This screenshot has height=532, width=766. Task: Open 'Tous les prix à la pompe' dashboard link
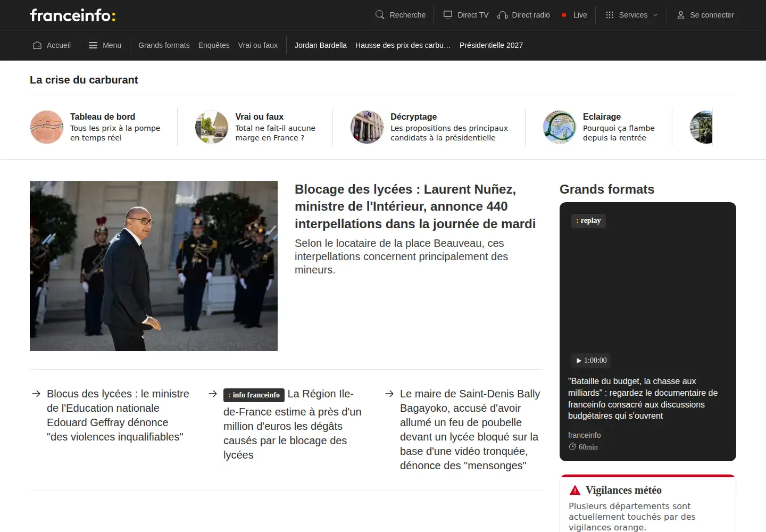[x=115, y=133]
